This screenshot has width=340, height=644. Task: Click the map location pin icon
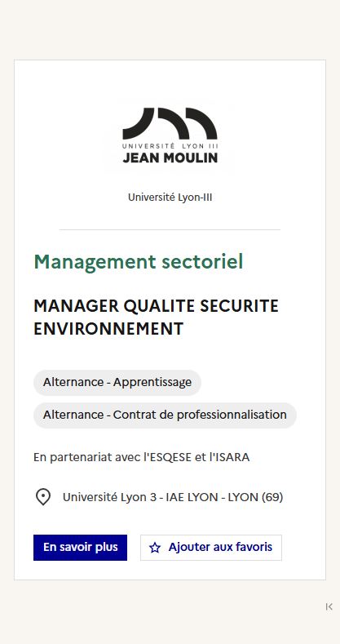tap(43, 497)
